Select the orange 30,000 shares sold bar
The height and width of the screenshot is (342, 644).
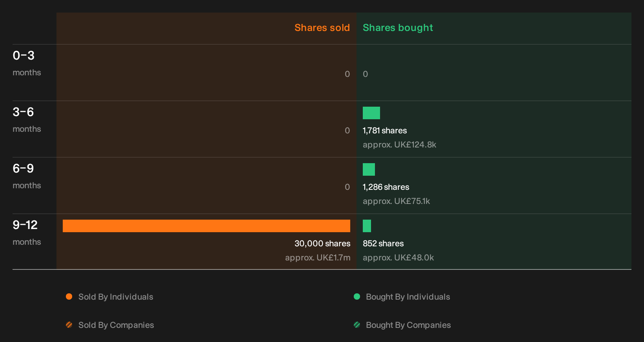pos(206,226)
